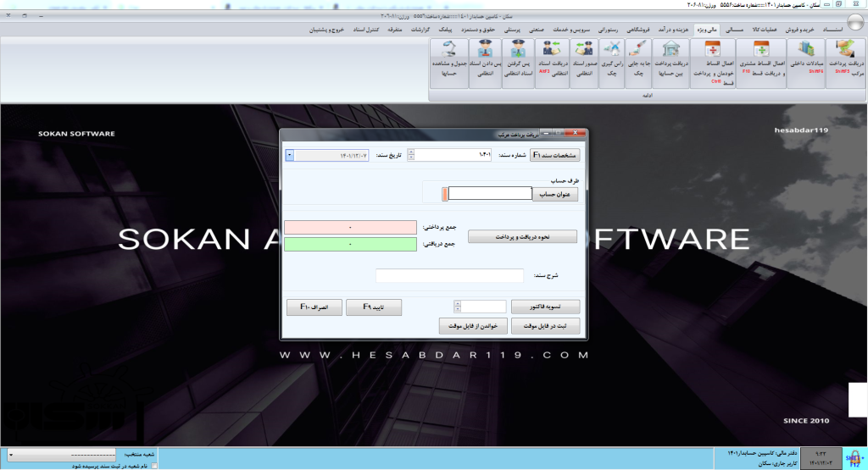Image resolution: width=868 pixels, height=470 pixels.
Task: Focus the account title input field
Action: [x=490, y=194]
